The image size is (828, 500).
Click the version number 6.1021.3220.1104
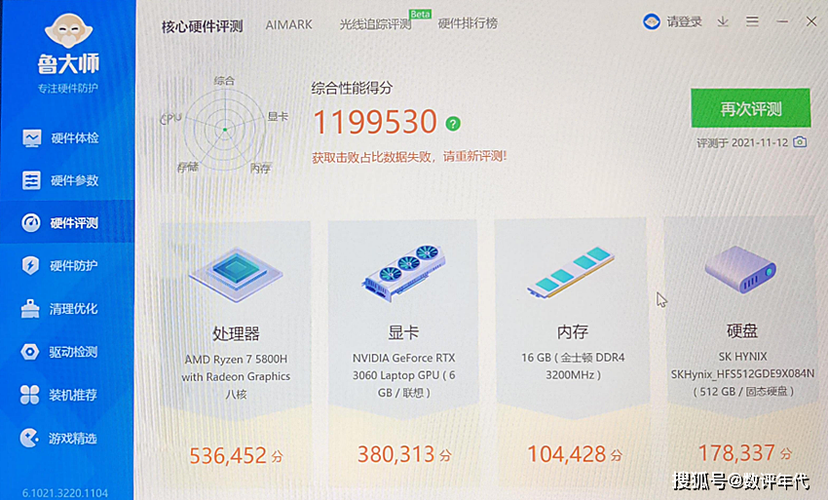coord(65,493)
